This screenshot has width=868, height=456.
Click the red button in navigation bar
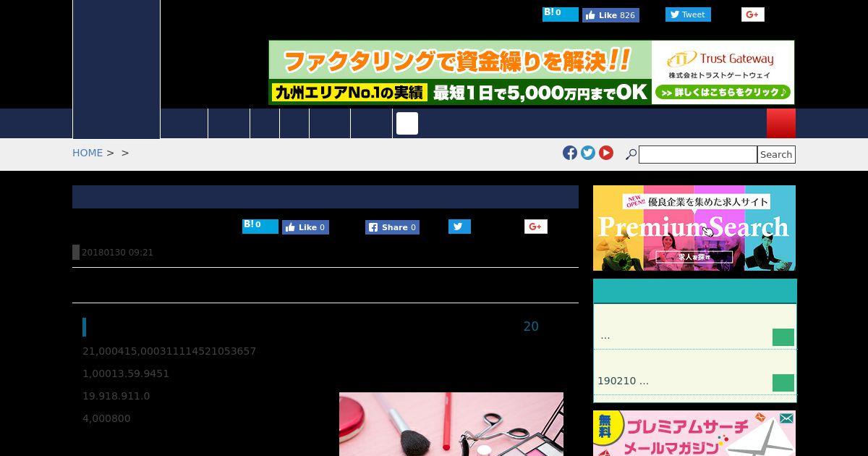tap(781, 123)
